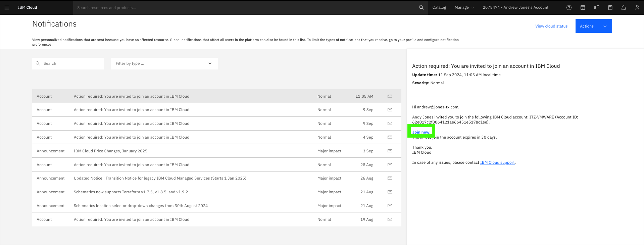Open the Manage menu dropdown
The image size is (644, 245).
(464, 7)
